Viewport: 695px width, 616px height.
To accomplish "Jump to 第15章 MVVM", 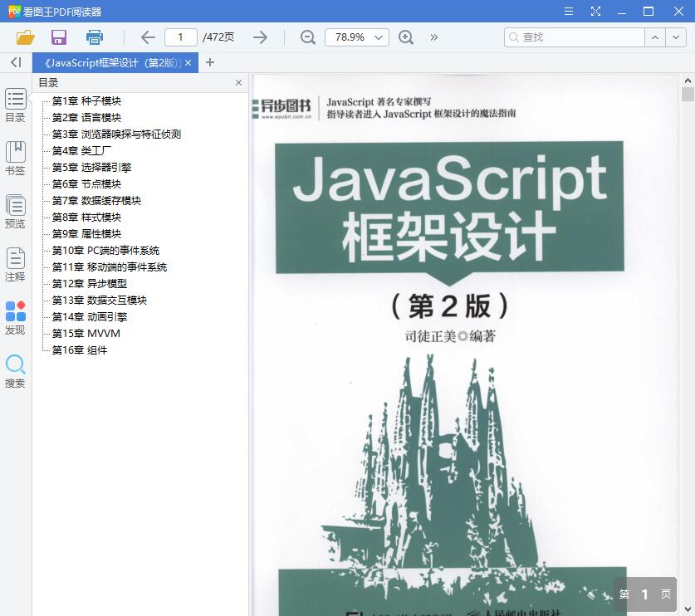I will coord(86,334).
